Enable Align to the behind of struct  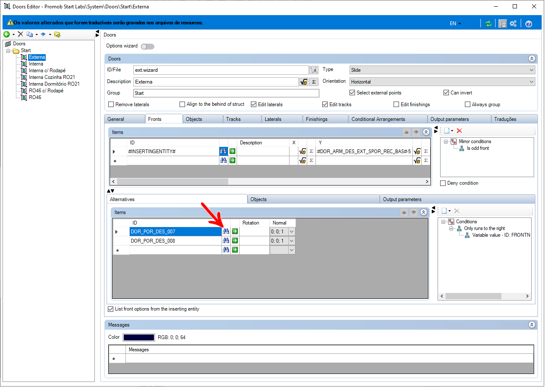tap(182, 105)
